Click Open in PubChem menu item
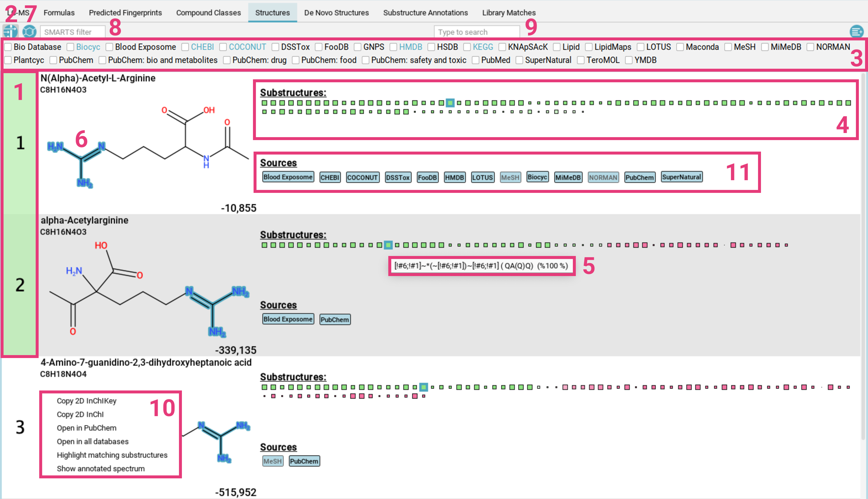Screen dimensions: 868x499 pyautogui.click(x=87, y=428)
